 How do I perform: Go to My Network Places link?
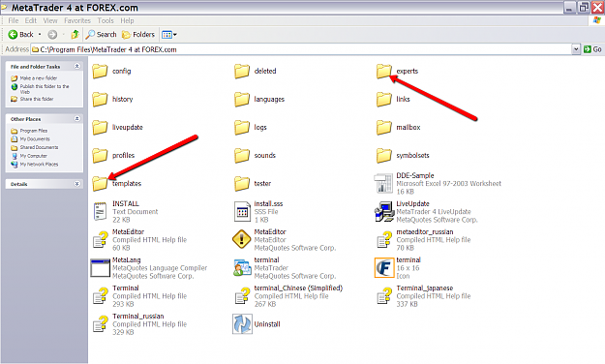coord(35,165)
